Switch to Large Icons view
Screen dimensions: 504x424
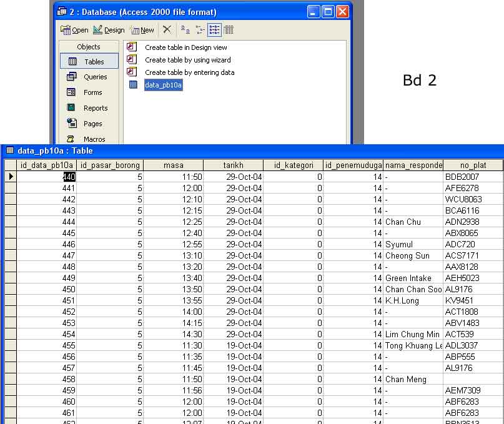point(185,30)
